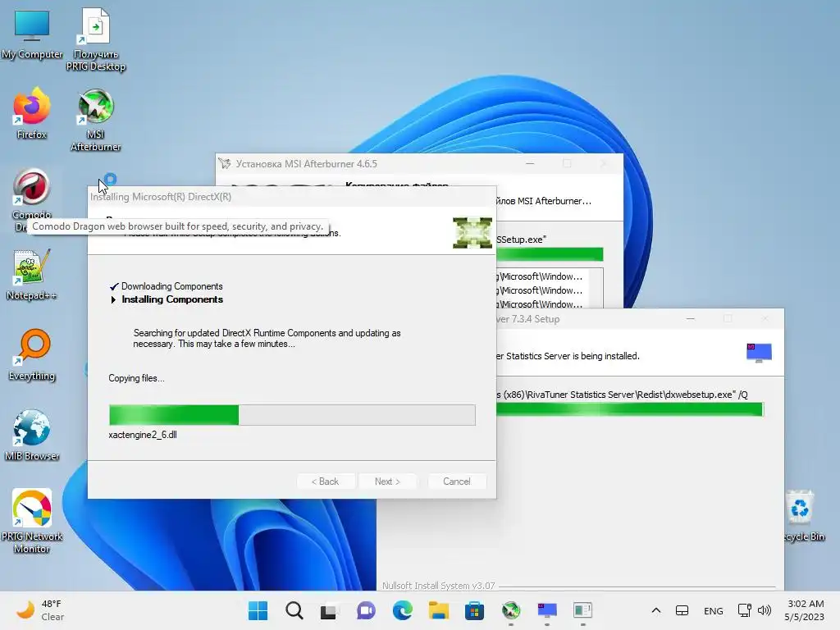Viewport: 840px width, 630px height.
Task: Show hidden system tray icons
Action: pyautogui.click(x=655, y=610)
